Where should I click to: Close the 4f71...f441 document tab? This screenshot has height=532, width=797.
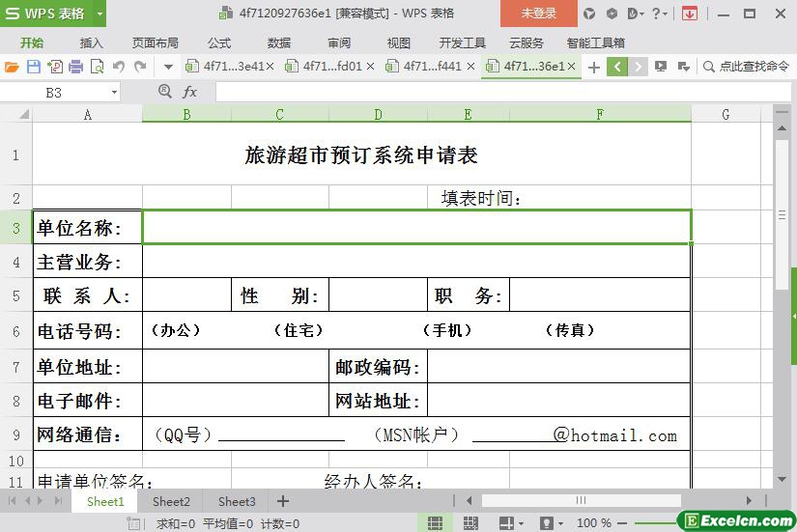pos(470,66)
